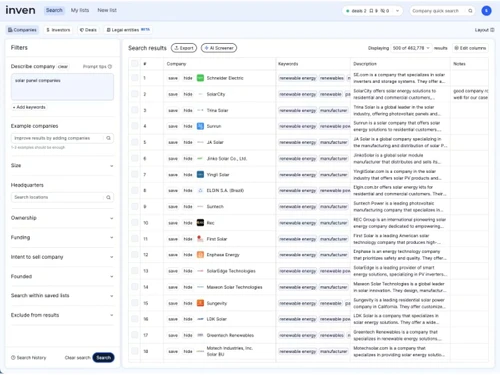Click the Example companies search magnifier icon
The height and width of the screenshot is (375, 500).
point(108,138)
